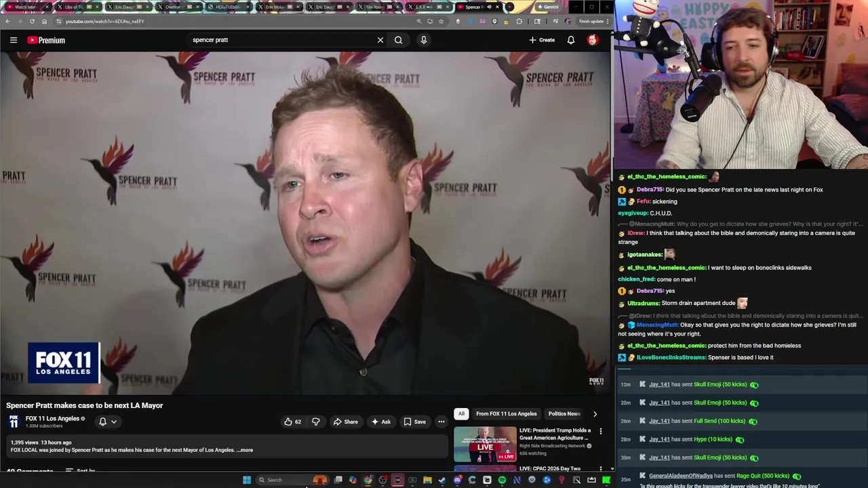
Task: Clear the 'spencer pratt' search text
Action: pos(380,40)
